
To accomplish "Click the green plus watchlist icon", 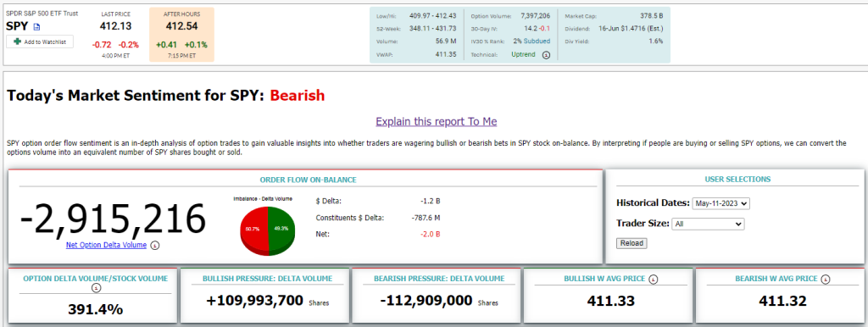I will (x=18, y=42).
